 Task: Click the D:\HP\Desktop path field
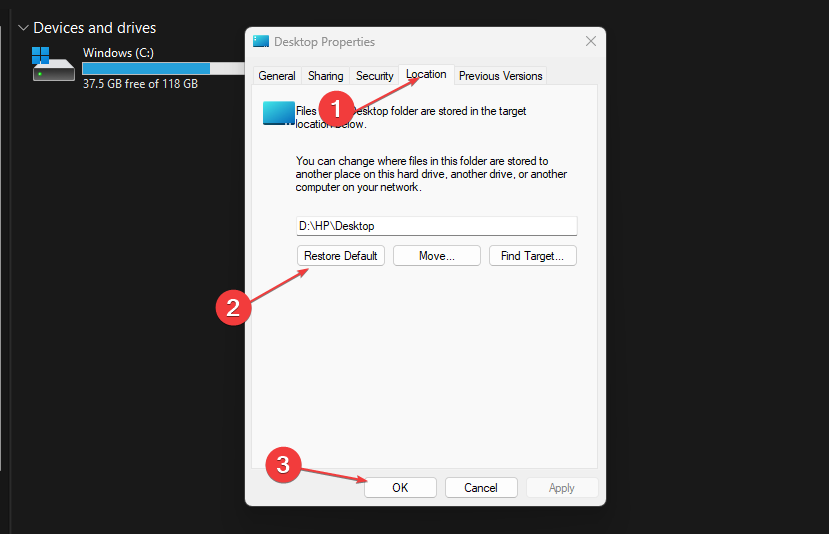tap(437, 226)
